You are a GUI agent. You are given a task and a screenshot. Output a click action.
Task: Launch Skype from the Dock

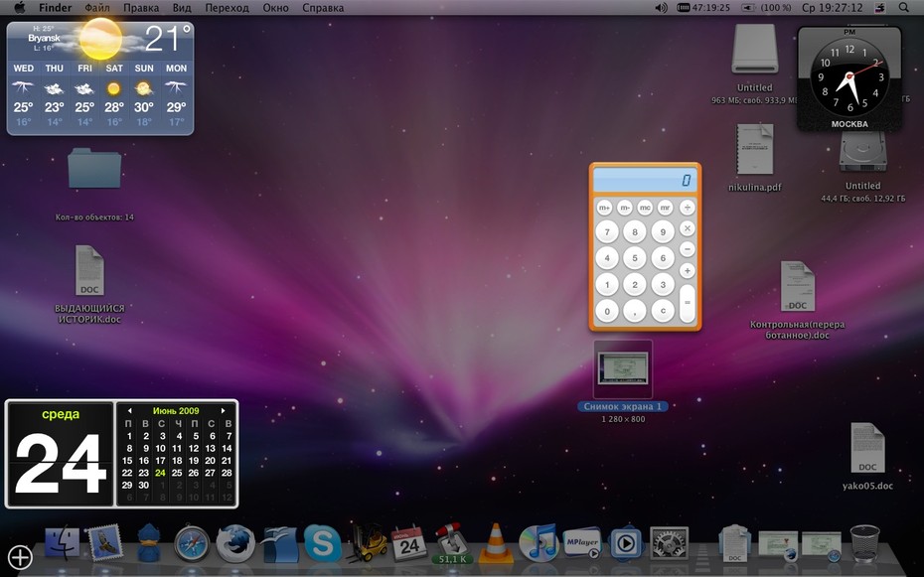click(322, 543)
